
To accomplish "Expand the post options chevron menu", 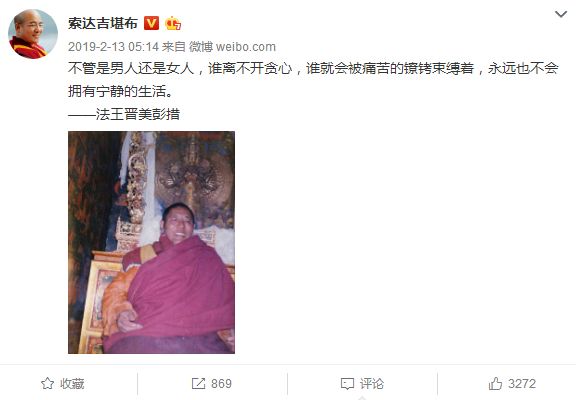I will 561,14.
